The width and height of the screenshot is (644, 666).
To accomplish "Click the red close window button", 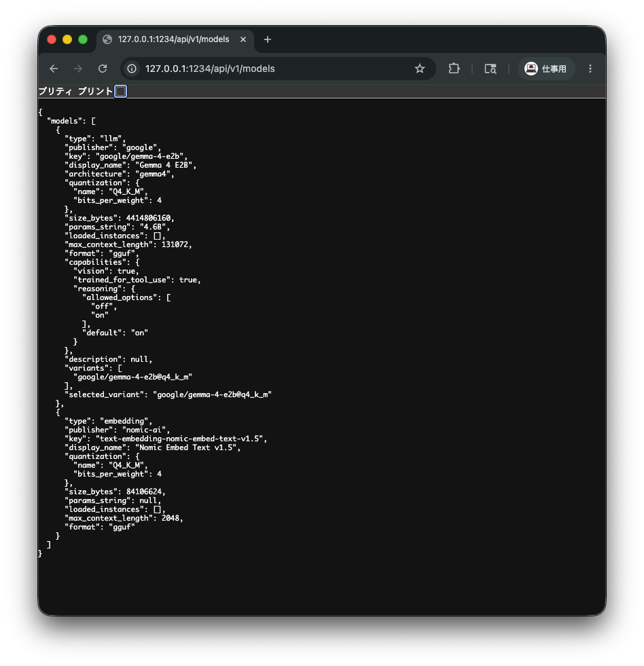I will pyautogui.click(x=52, y=39).
